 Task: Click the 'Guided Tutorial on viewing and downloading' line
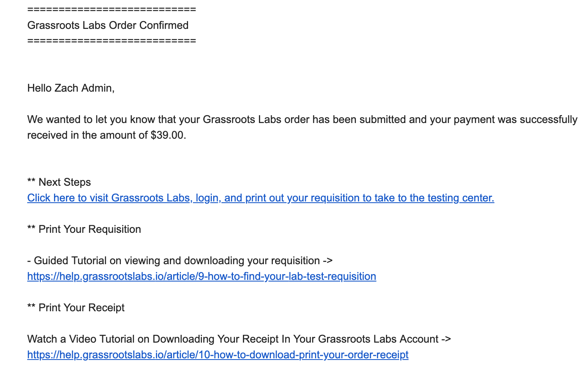pyautogui.click(x=180, y=261)
